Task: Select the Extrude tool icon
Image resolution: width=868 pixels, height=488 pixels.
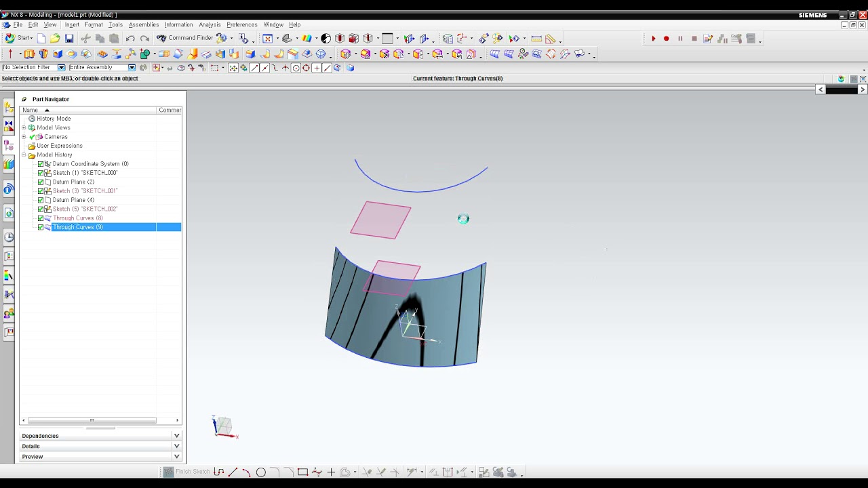Action: (x=29, y=54)
